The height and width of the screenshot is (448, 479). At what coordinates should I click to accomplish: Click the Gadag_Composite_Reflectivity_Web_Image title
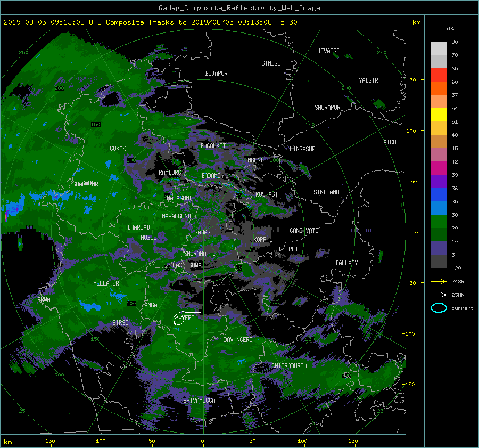239,8
